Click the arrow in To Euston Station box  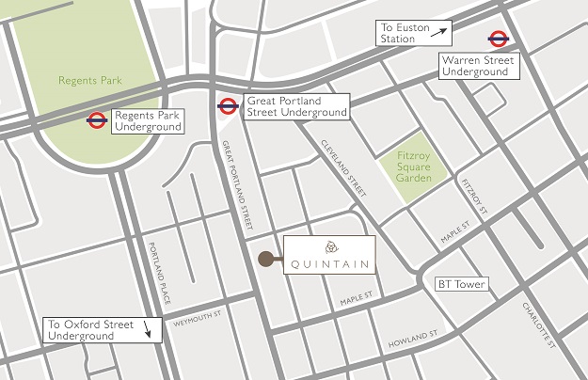coord(438,33)
